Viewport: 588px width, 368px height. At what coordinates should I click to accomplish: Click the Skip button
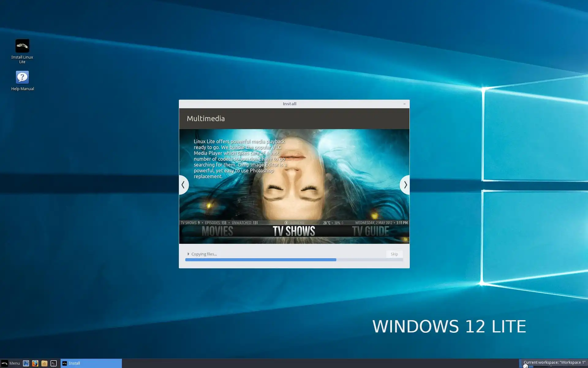tap(394, 254)
